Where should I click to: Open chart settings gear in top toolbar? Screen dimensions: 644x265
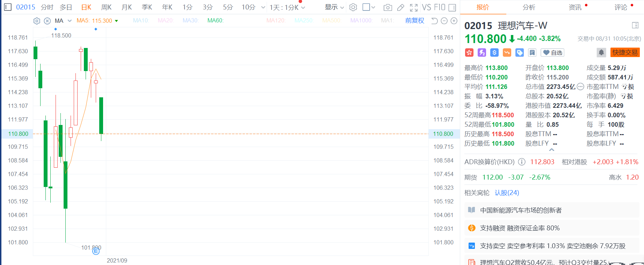click(x=353, y=7)
